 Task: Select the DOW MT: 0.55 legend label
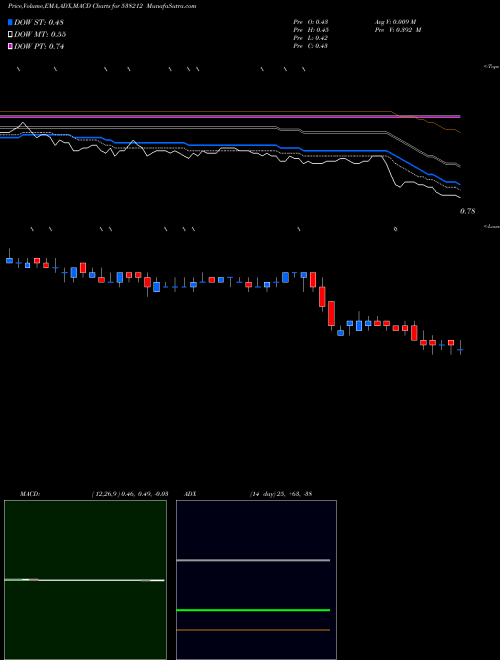coord(40,35)
